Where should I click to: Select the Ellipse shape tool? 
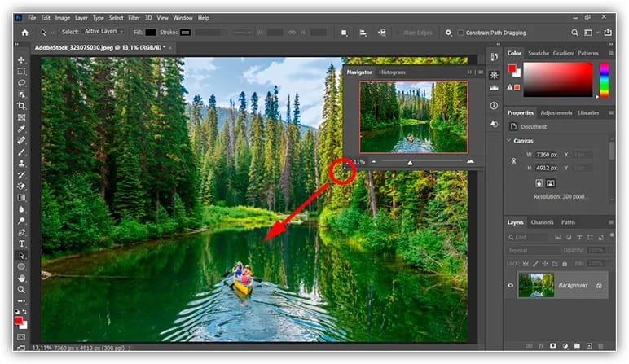(x=22, y=266)
